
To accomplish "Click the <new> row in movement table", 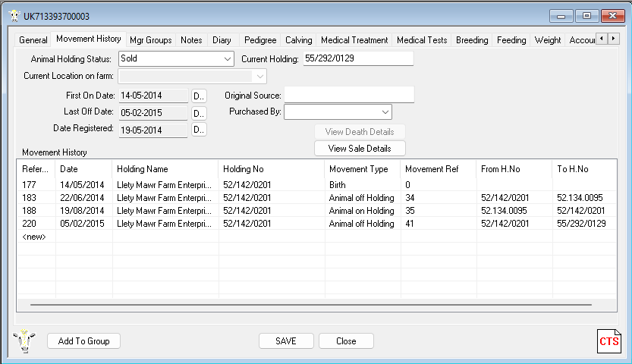I will point(316,237).
